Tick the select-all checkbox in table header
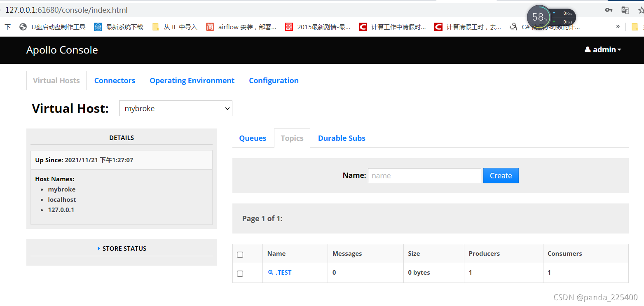Viewport: 644px width, 306px height. pos(240,255)
